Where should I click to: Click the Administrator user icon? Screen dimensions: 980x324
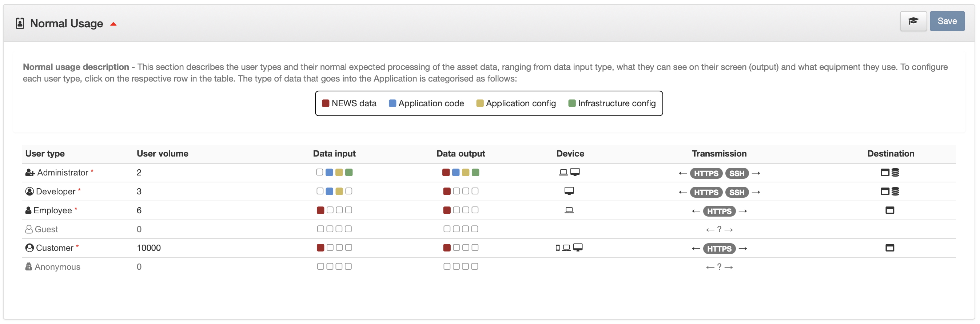click(x=30, y=173)
